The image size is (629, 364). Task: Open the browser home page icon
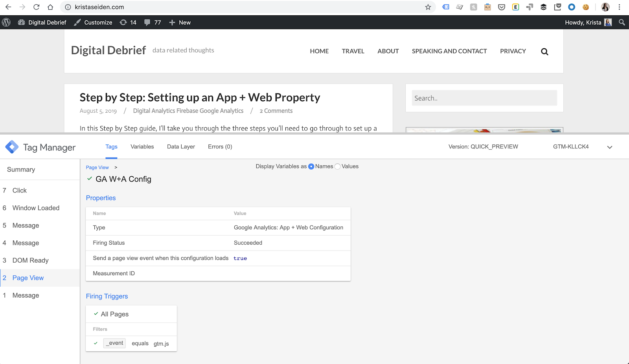click(50, 7)
